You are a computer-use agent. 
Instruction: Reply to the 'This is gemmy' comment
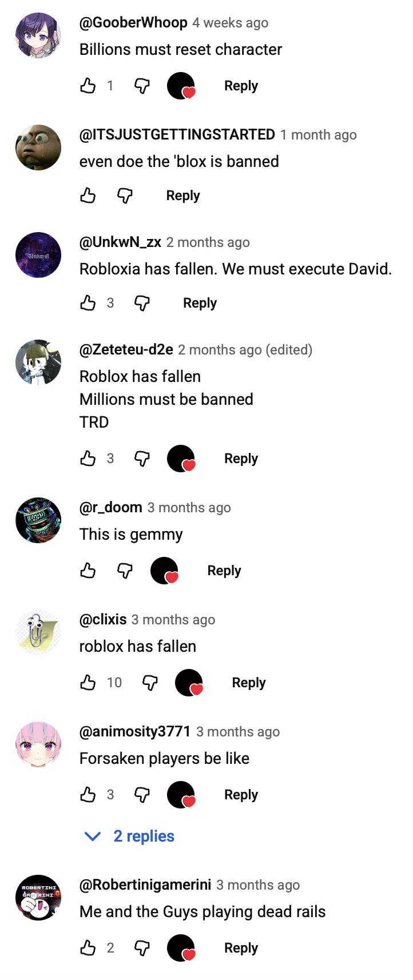click(x=224, y=571)
